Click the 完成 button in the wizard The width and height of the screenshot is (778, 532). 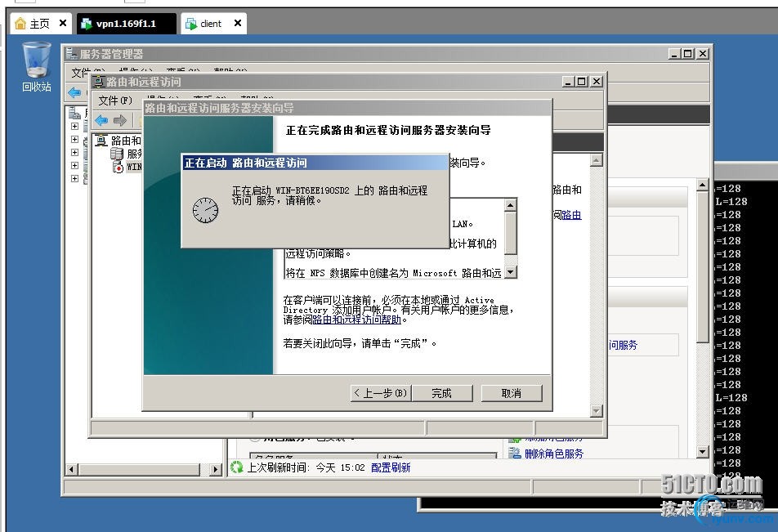[441, 393]
